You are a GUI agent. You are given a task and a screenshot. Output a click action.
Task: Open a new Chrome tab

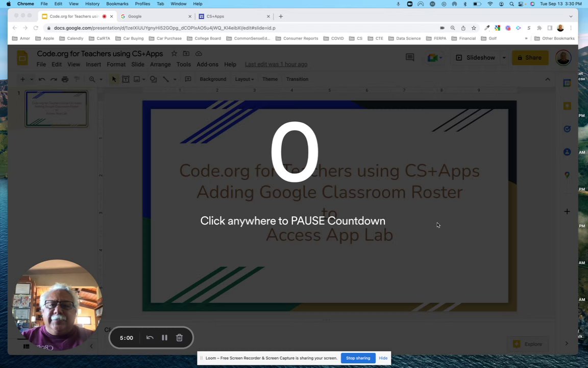tap(281, 16)
